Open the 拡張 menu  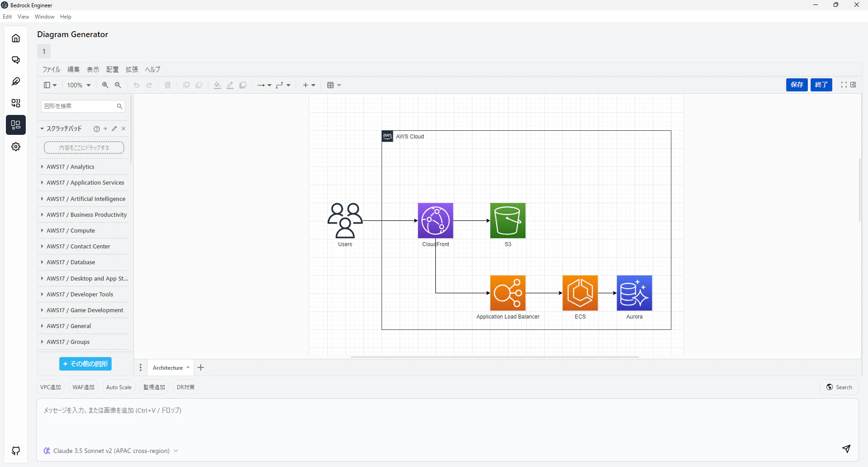click(132, 70)
